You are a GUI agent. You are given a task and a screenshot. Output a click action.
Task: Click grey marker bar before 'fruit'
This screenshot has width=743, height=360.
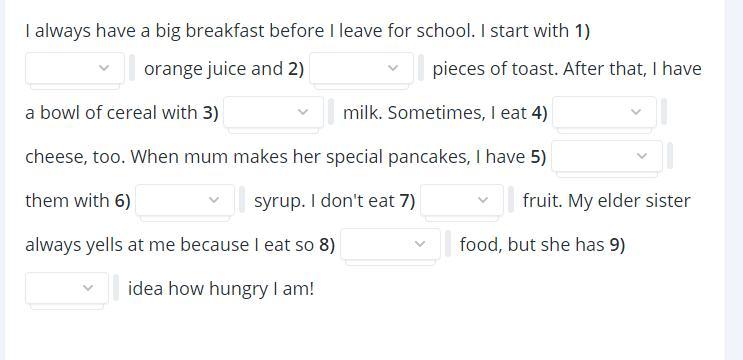[x=511, y=200]
